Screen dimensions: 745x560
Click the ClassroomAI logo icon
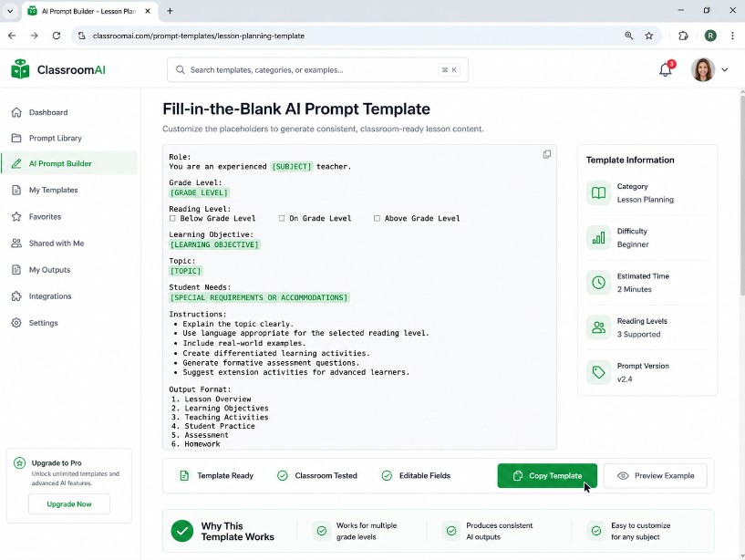pyautogui.click(x=20, y=69)
